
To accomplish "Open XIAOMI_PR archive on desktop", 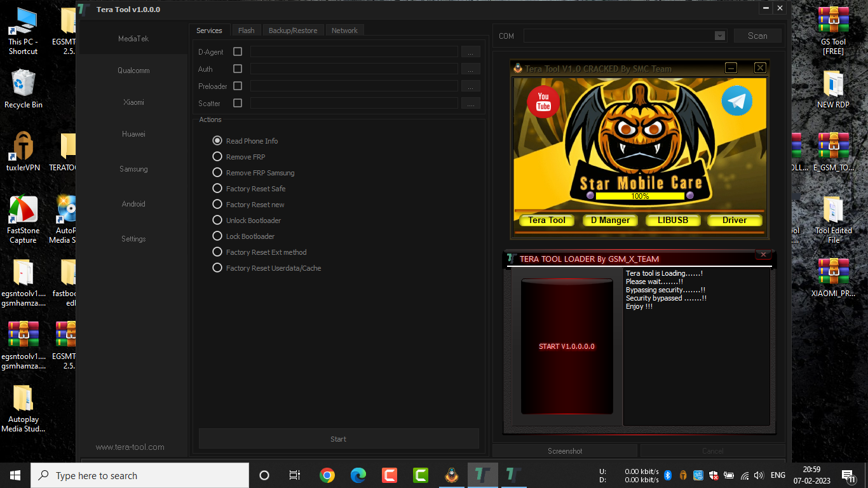I will tap(834, 278).
